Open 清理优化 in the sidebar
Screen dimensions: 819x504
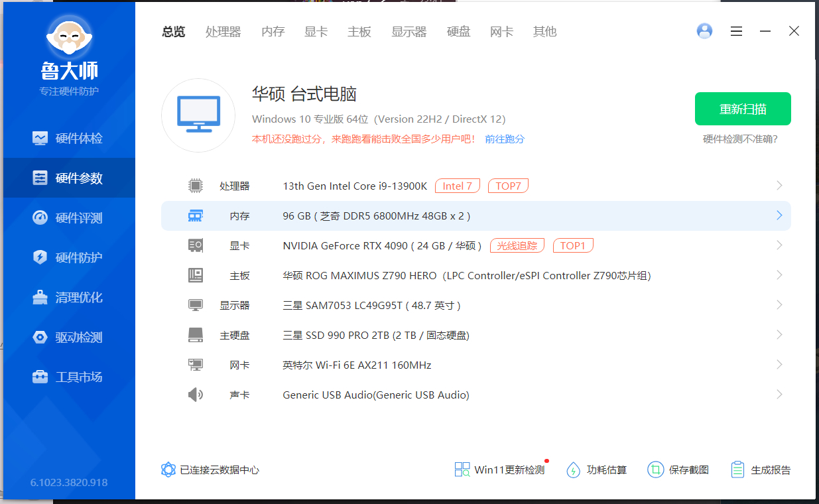coord(69,298)
